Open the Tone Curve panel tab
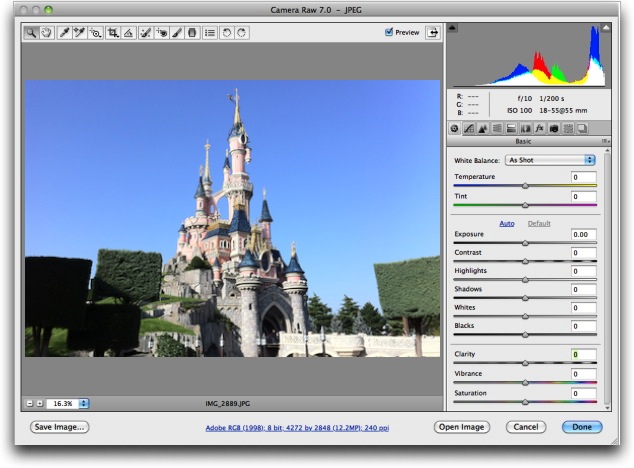Screen dimensions: 634x468 pyautogui.click(x=469, y=129)
